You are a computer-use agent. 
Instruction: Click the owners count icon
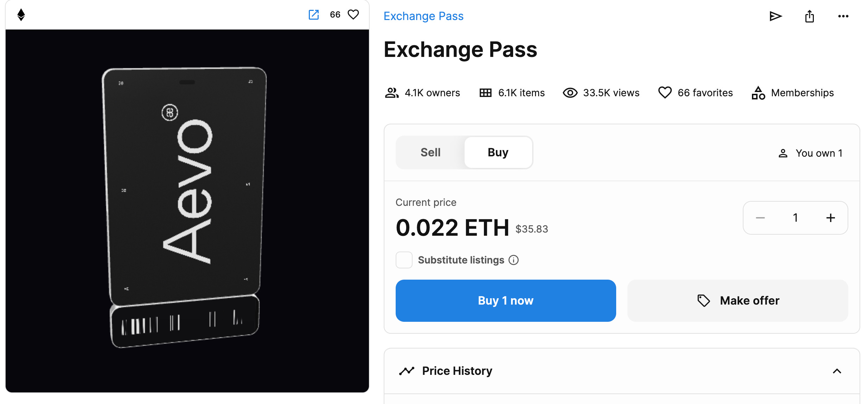(392, 92)
